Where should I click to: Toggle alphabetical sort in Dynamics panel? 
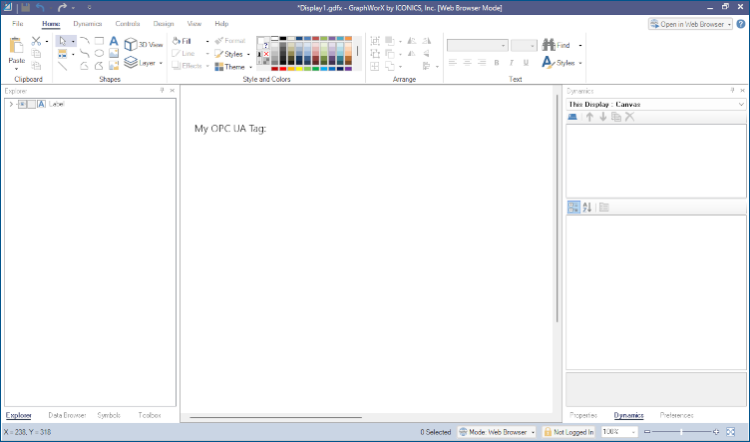click(587, 207)
